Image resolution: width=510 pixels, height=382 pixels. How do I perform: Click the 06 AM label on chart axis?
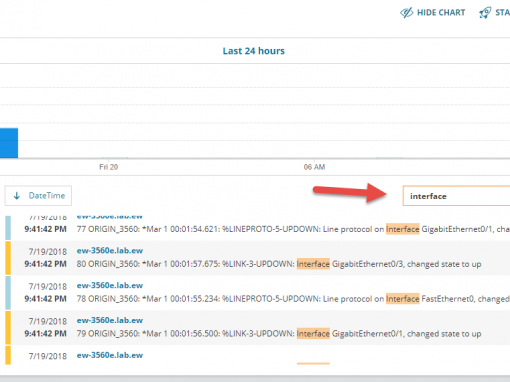coord(314,167)
